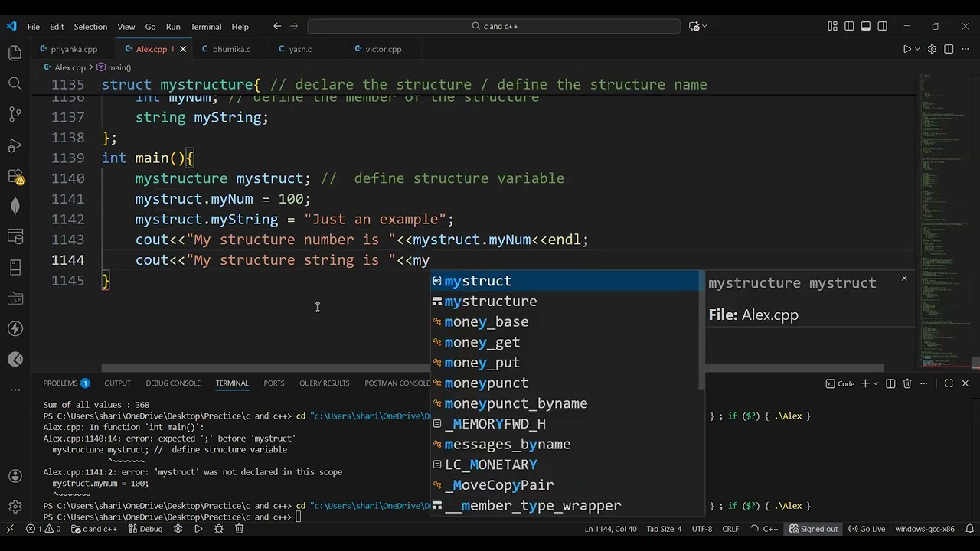Image resolution: width=980 pixels, height=551 pixels.
Task: Select the 'mystructure' autocomplete suggestion
Action: point(565,302)
